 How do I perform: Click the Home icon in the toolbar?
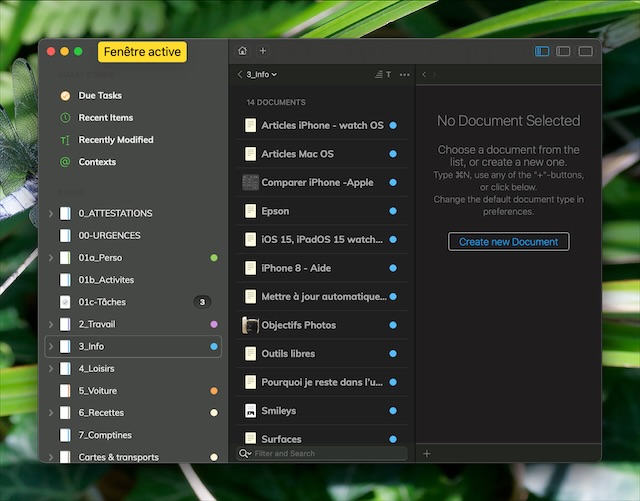point(242,51)
